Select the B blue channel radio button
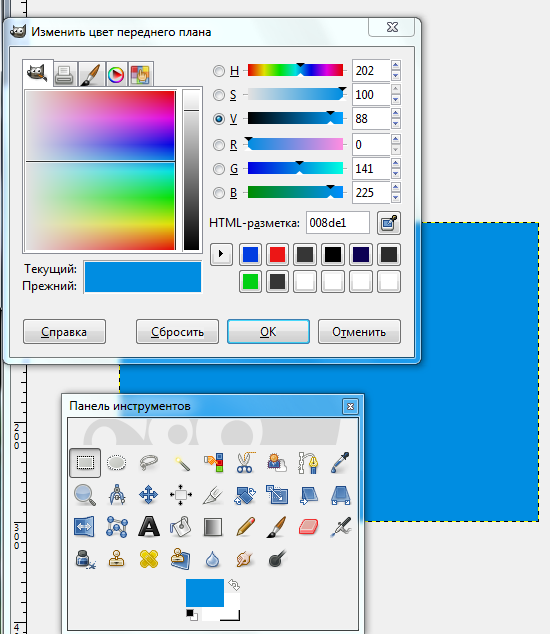Image resolution: width=550 pixels, height=634 pixels. (x=219, y=193)
